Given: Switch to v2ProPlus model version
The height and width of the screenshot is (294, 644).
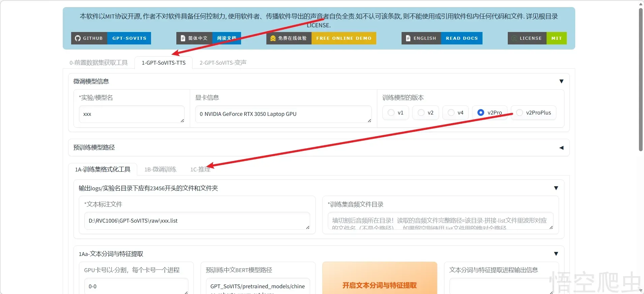Looking at the screenshot, I should 520,113.
